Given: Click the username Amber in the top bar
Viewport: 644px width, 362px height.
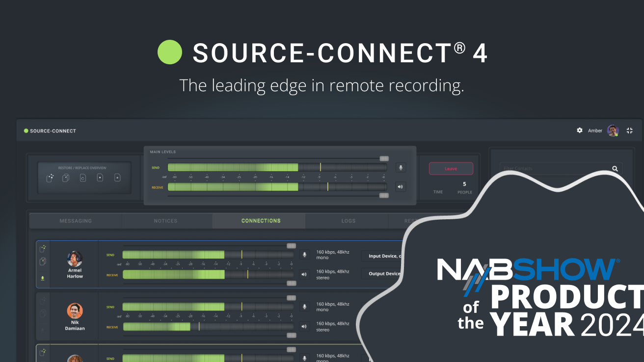Looking at the screenshot, I should [x=595, y=130].
